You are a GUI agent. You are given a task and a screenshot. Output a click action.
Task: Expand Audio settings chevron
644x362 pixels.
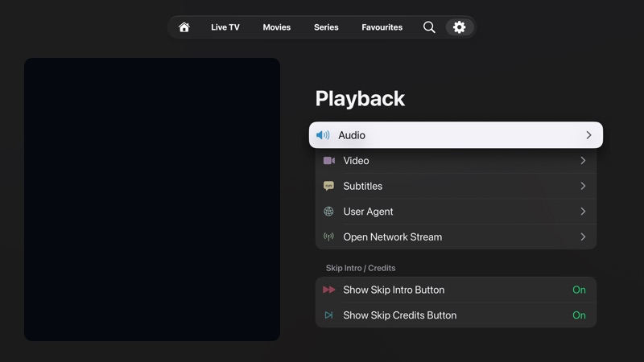(x=588, y=135)
